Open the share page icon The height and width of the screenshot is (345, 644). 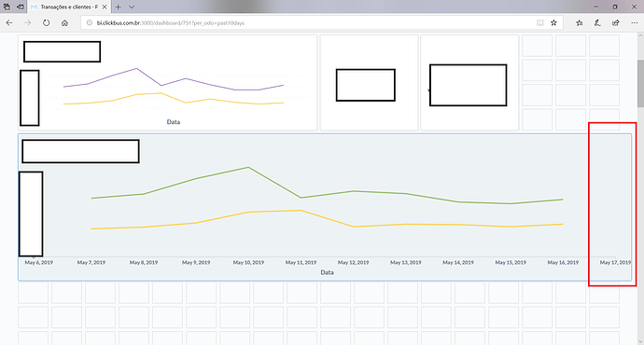616,23
